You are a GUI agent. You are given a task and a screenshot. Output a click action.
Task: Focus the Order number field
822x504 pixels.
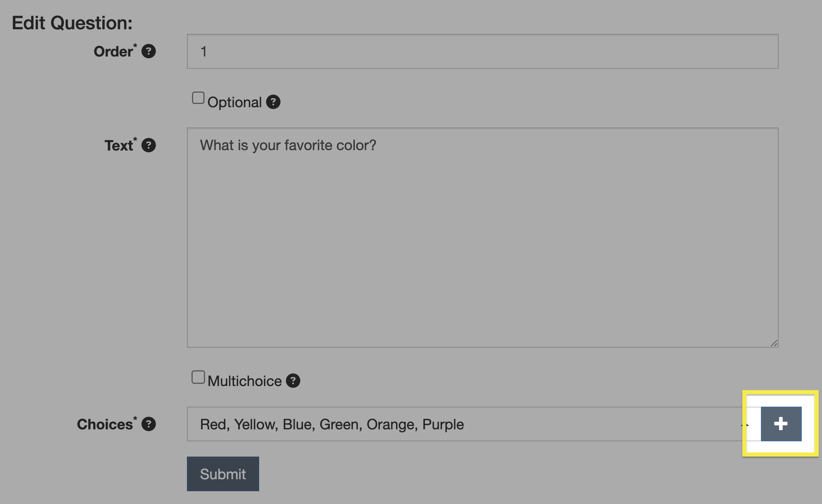(x=482, y=52)
